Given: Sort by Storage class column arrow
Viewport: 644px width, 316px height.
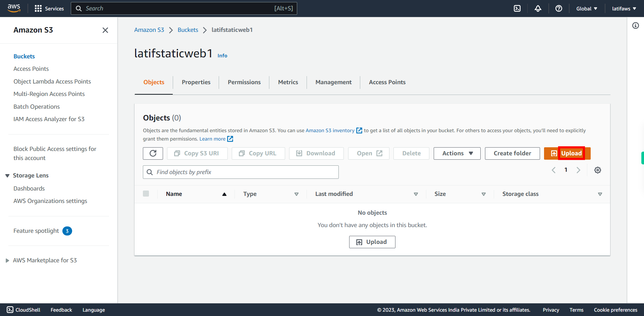Looking at the screenshot, I should 600,194.
